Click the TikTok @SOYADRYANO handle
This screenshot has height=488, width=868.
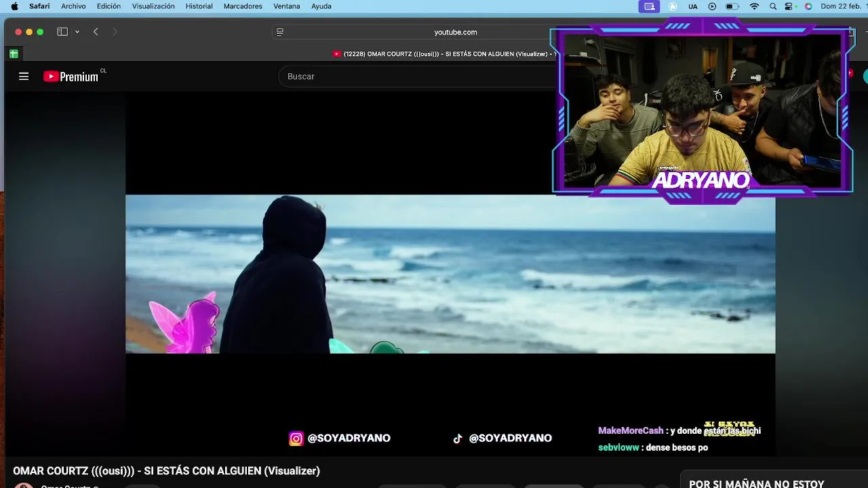coord(511,439)
